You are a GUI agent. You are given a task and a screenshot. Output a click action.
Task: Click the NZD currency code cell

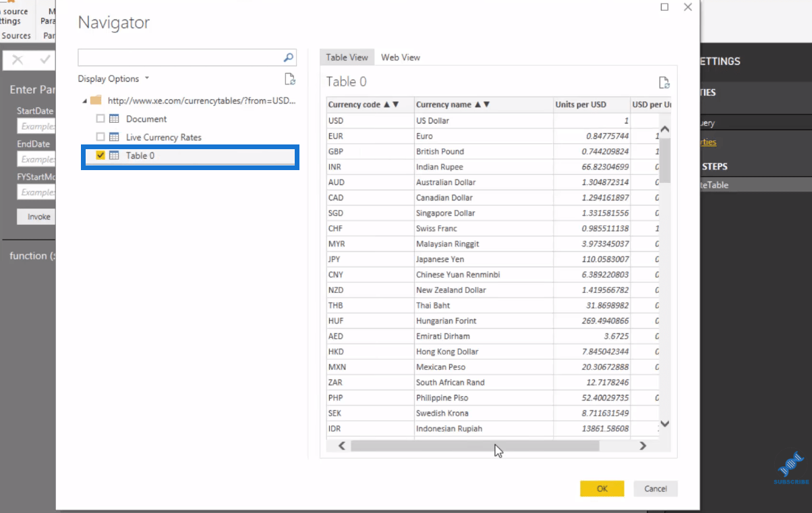point(370,290)
